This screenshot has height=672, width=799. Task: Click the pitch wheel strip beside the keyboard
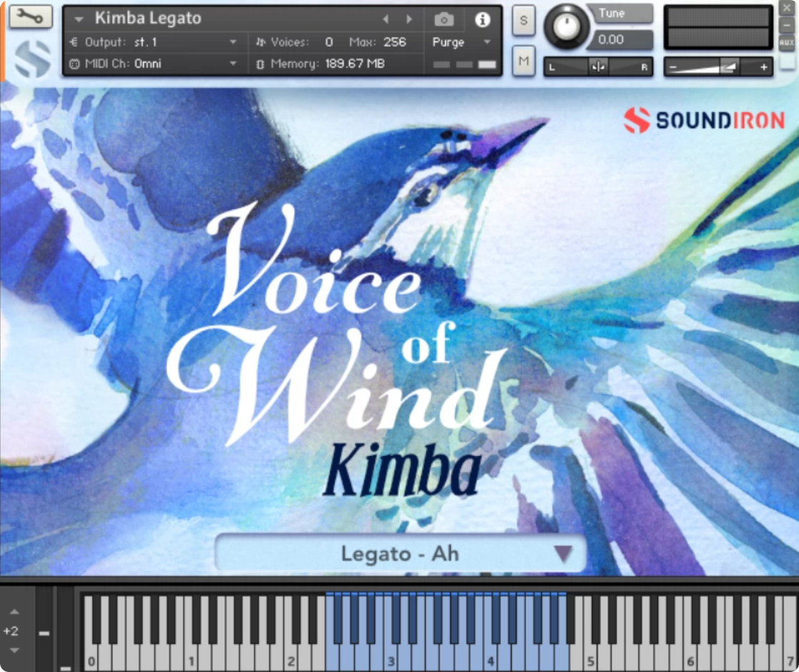click(44, 629)
